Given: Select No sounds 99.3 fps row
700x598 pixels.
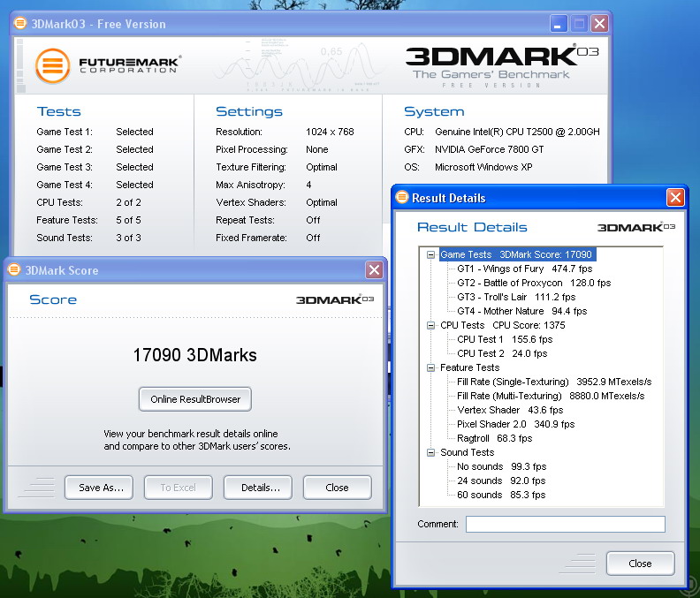Looking at the screenshot, I should pyautogui.click(x=502, y=466).
